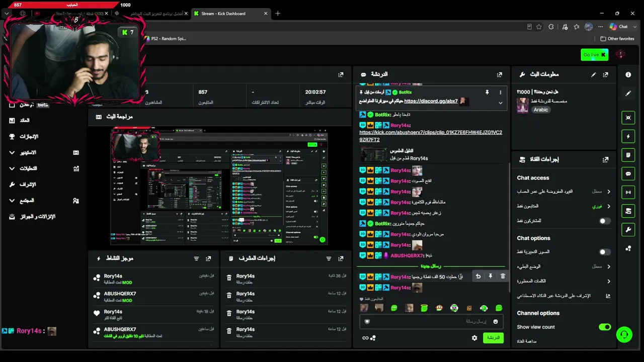Click the Arabic language tag

tap(541, 110)
